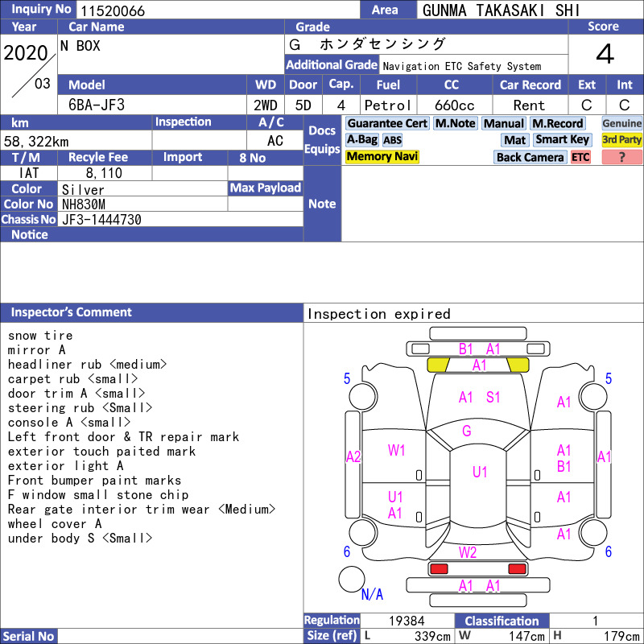Click the G mark on windshield diagram

pyautogui.click(x=467, y=431)
